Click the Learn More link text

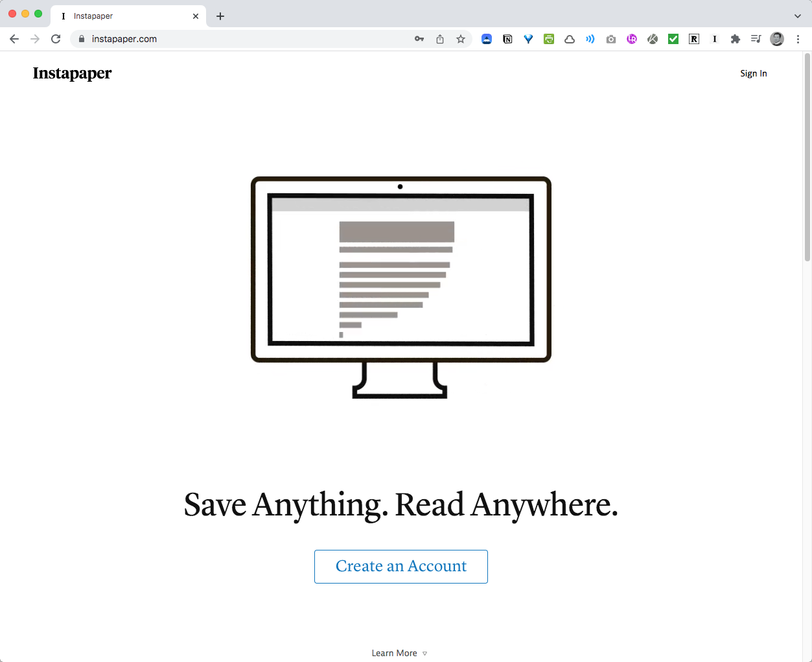pos(395,653)
